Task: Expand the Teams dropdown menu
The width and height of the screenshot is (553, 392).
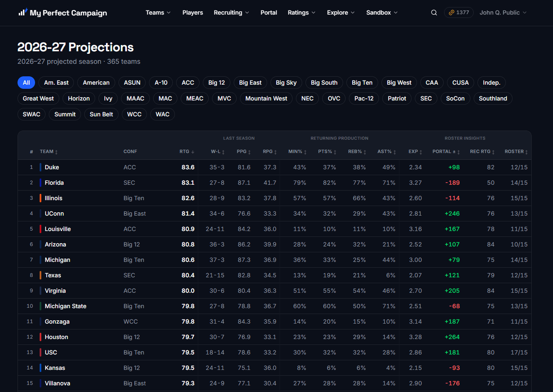Action: pos(158,13)
